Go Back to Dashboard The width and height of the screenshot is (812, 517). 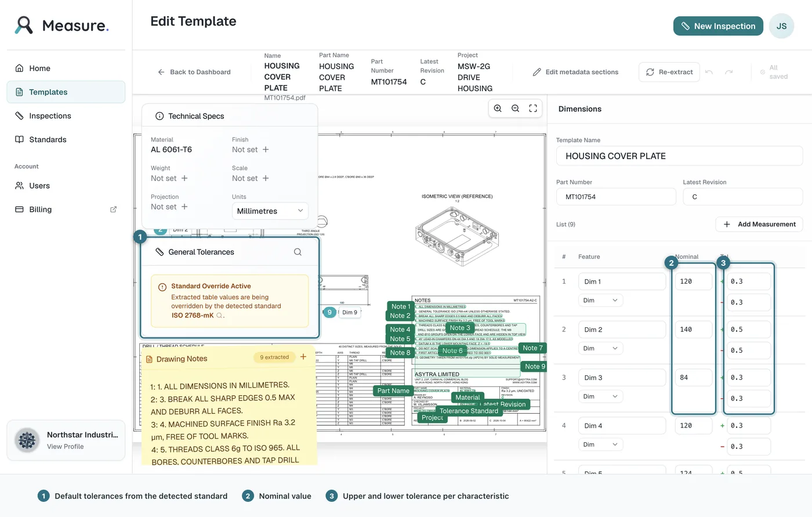pyautogui.click(x=194, y=72)
